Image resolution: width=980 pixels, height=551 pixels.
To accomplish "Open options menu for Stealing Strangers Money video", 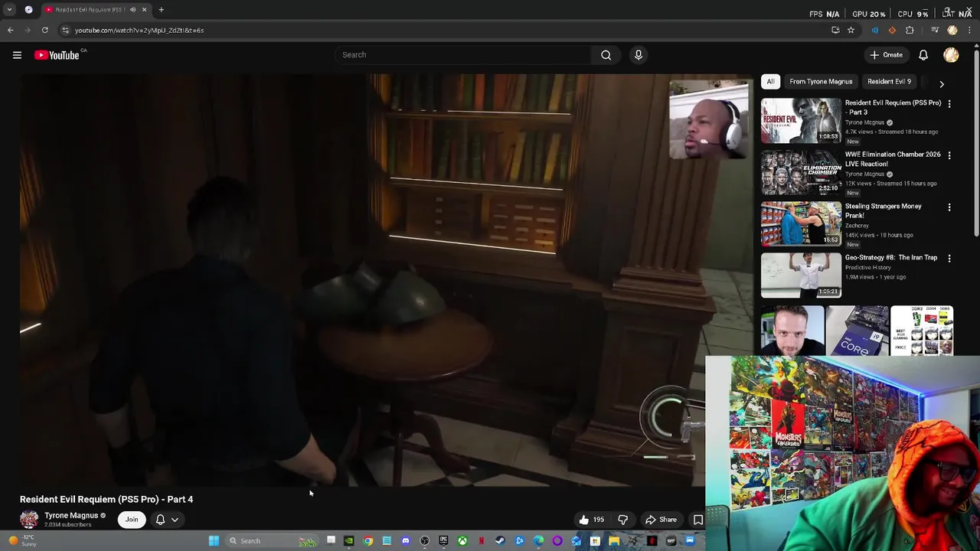I will [x=949, y=207].
